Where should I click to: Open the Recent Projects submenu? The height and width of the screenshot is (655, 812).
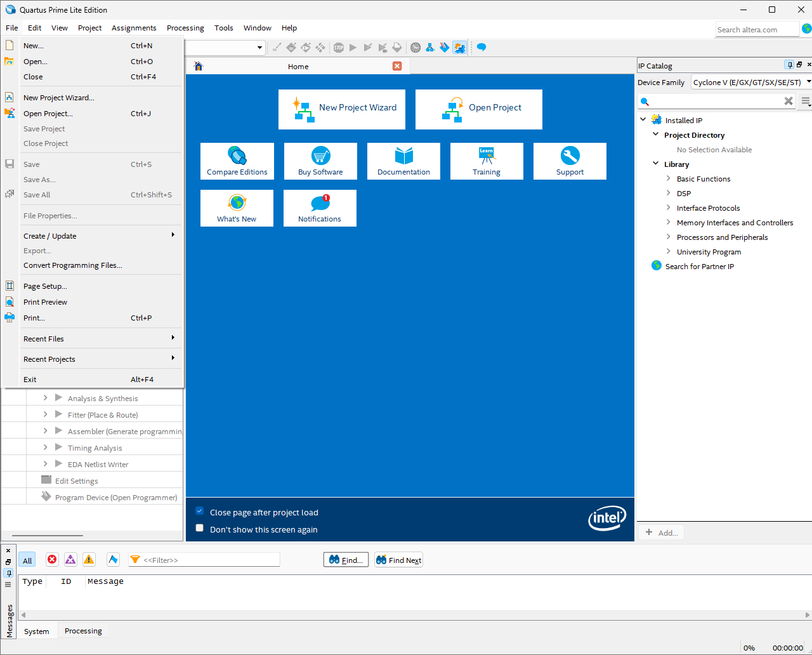click(x=93, y=359)
